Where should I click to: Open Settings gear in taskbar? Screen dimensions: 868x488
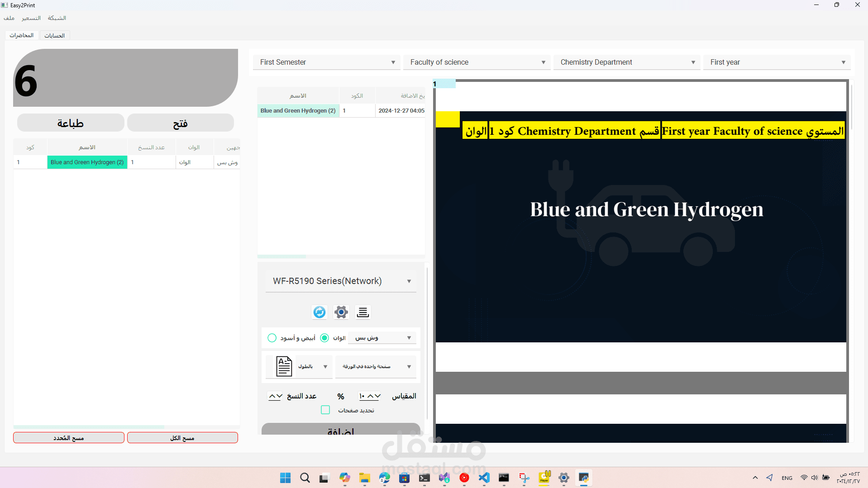(564, 478)
